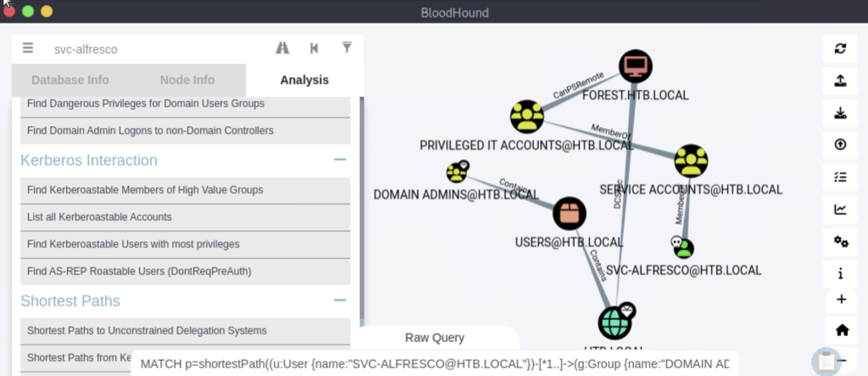Click the back arrow icon in search bar
The height and width of the screenshot is (376, 868).
(314, 48)
